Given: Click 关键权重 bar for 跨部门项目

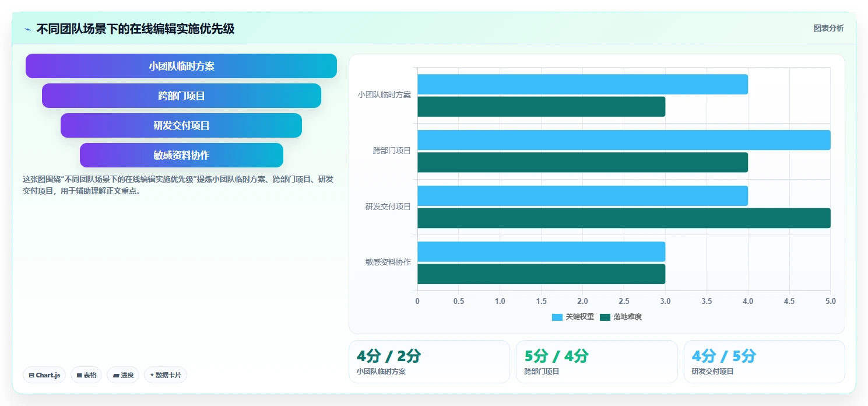Looking at the screenshot, I should pyautogui.click(x=624, y=140).
